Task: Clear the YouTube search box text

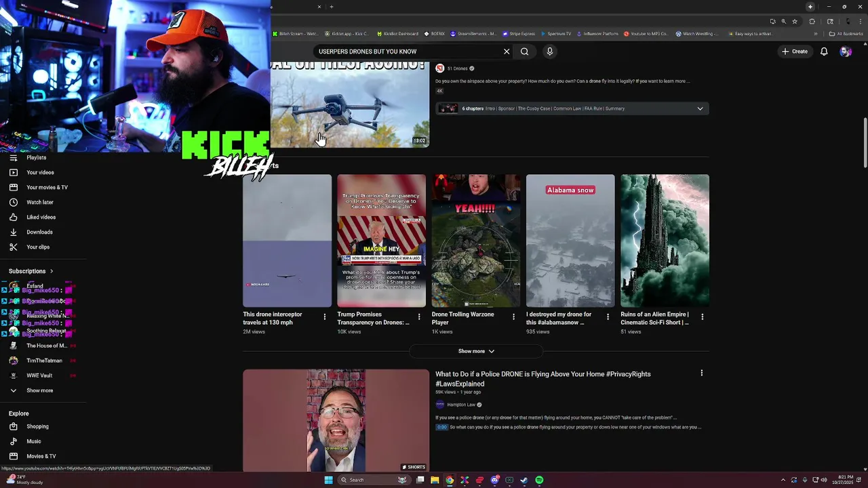Action: pyautogui.click(x=507, y=52)
